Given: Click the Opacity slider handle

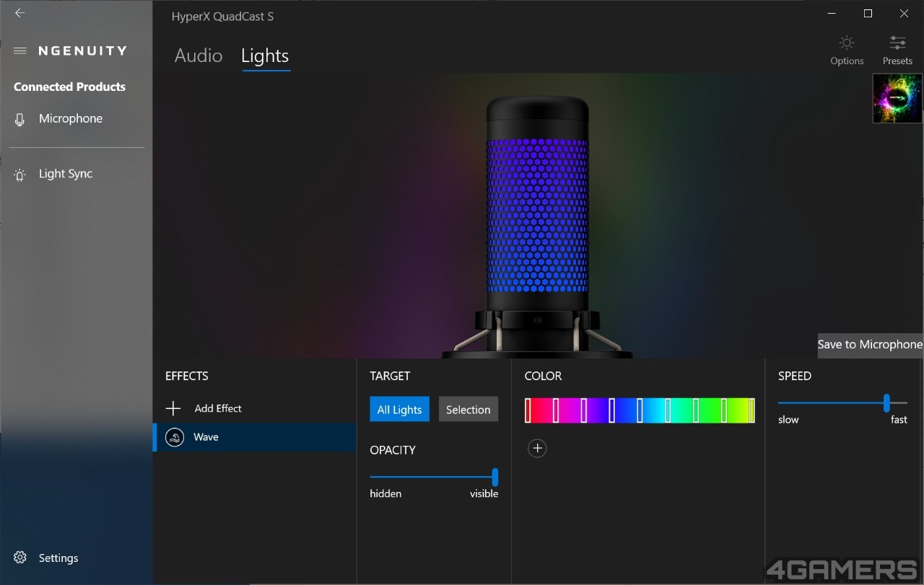Looking at the screenshot, I should 495,477.
